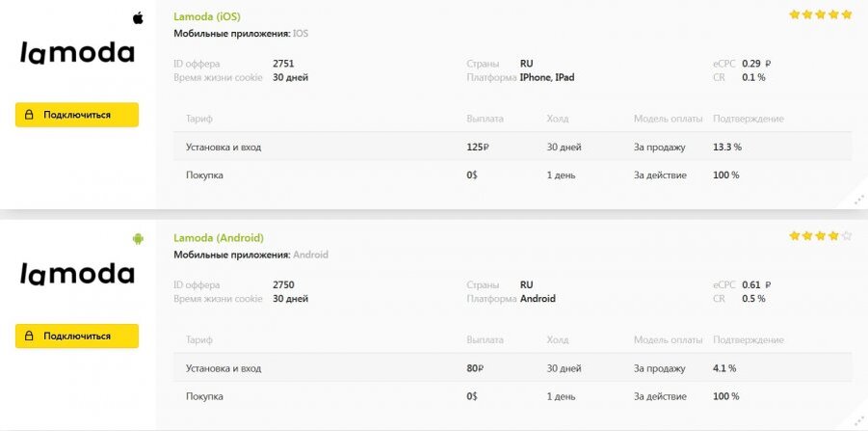The image size is (868, 431).
Task: Click the Apple logo icon on iOS offer
Action: pyautogui.click(x=138, y=17)
